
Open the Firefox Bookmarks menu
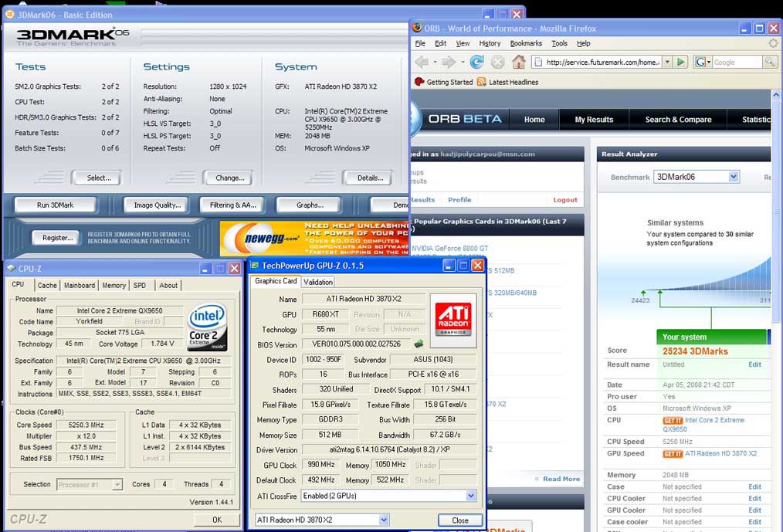pyautogui.click(x=526, y=43)
